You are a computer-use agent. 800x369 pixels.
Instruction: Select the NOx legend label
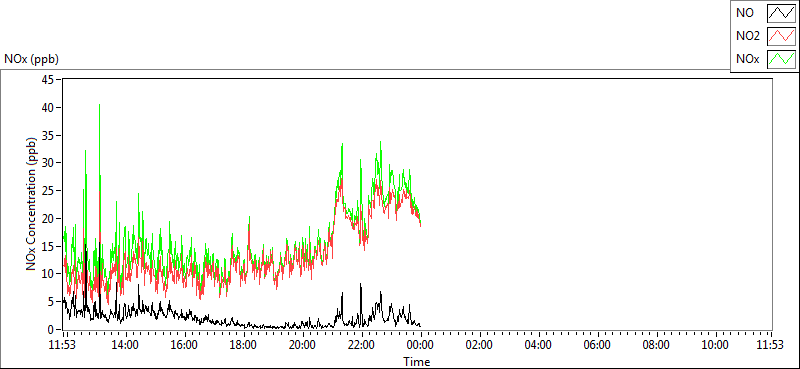click(747, 60)
